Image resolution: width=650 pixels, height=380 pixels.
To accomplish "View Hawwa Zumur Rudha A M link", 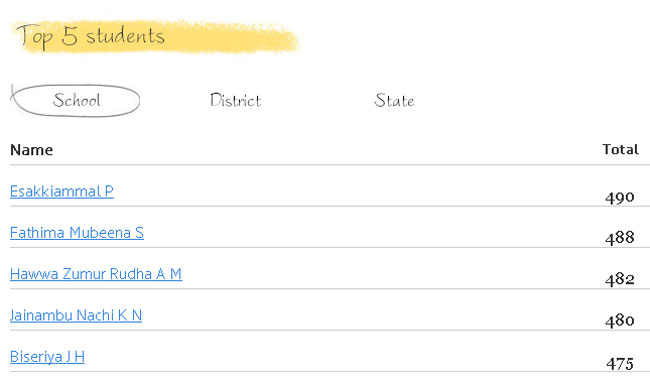I will pyautogui.click(x=96, y=274).
